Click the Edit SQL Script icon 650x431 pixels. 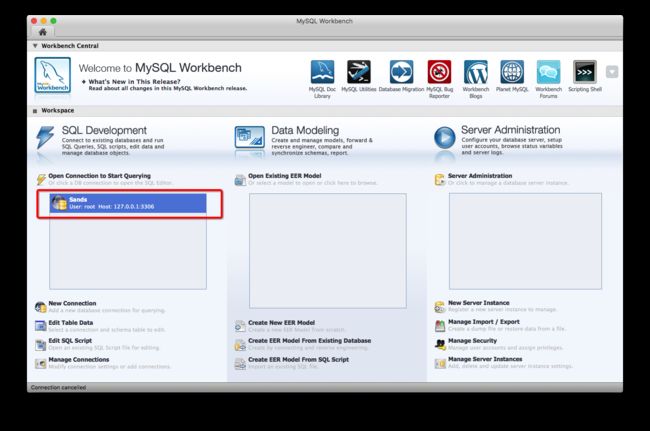(41, 344)
